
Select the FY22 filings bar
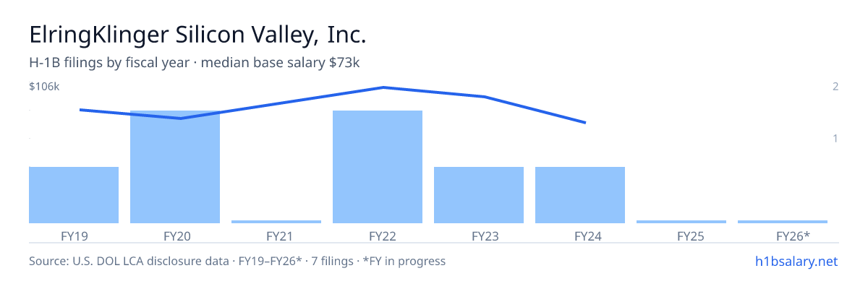378,167
